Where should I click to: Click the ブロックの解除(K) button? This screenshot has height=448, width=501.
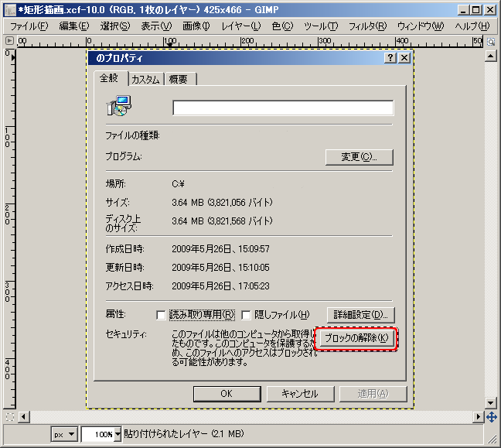356,337
